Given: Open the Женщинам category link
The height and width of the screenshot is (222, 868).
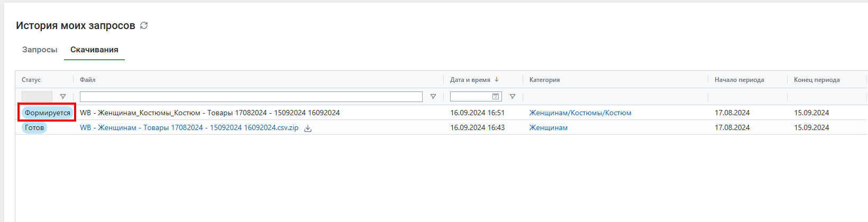Looking at the screenshot, I should pos(549,127).
